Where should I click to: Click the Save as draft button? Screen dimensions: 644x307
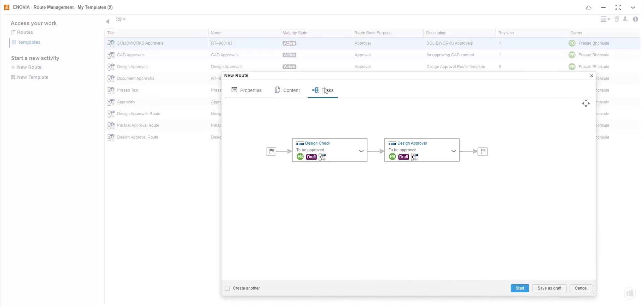pyautogui.click(x=549, y=288)
